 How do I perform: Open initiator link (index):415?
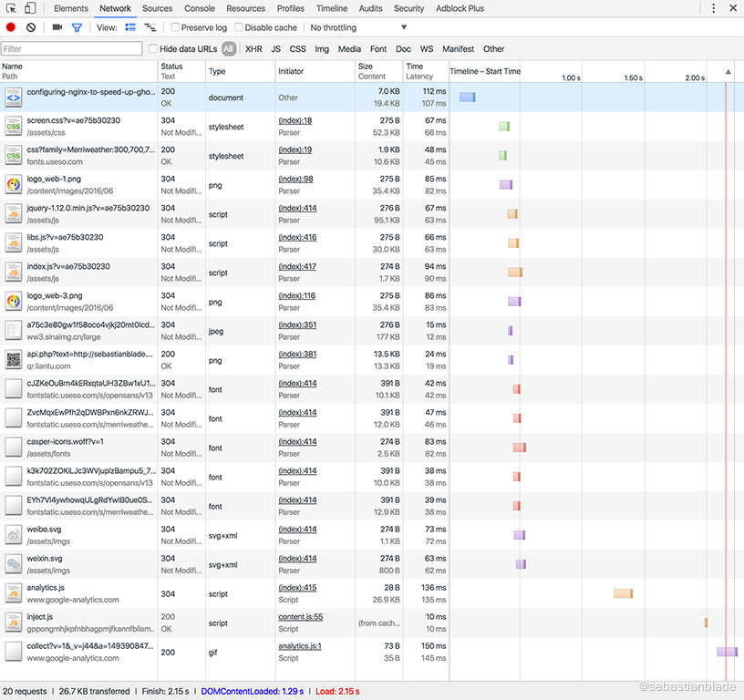point(297,588)
